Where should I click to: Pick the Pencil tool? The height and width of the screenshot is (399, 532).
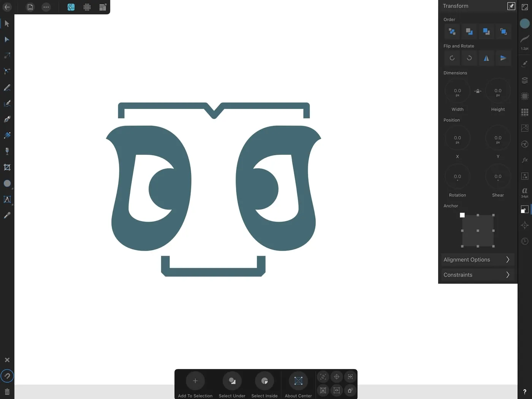(x=7, y=87)
